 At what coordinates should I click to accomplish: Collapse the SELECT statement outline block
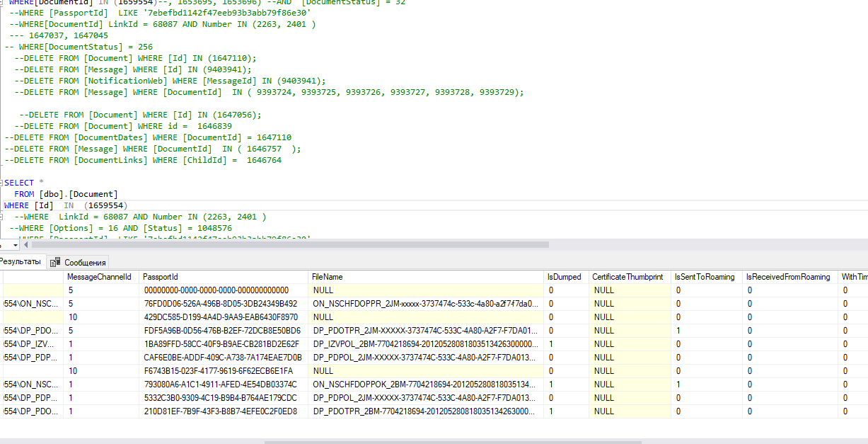[x=3, y=183]
